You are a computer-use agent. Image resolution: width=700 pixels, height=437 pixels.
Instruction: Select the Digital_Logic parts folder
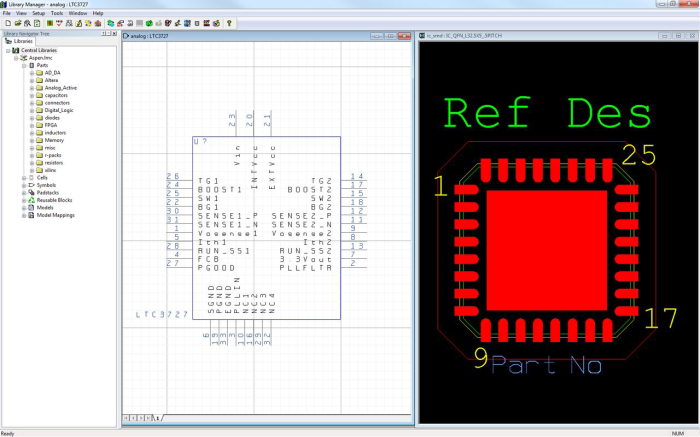click(x=59, y=110)
